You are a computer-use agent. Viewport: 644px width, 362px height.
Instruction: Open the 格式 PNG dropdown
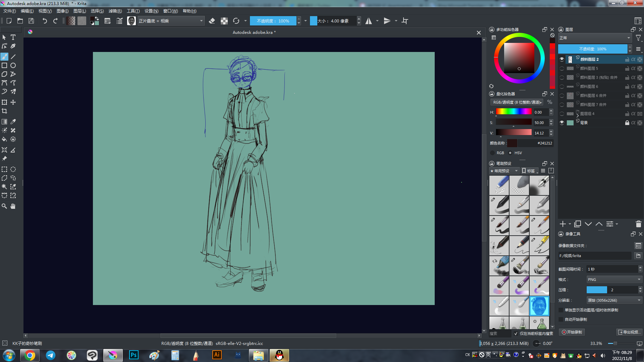tap(614, 280)
